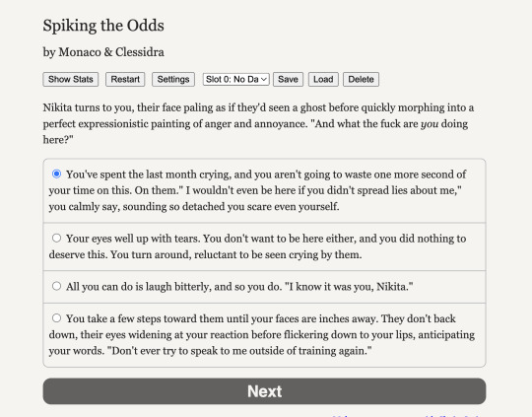Load the selected save slot
The image size is (532, 417).
pos(323,80)
